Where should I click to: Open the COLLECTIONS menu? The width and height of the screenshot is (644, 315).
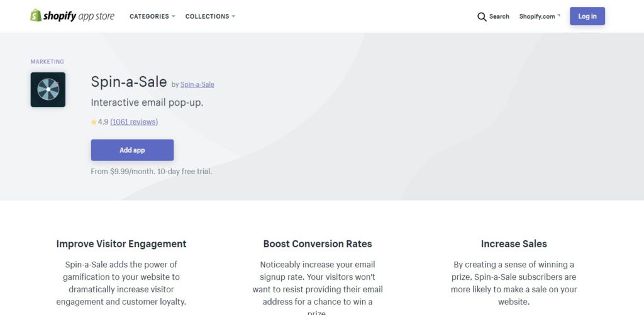coord(207,16)
